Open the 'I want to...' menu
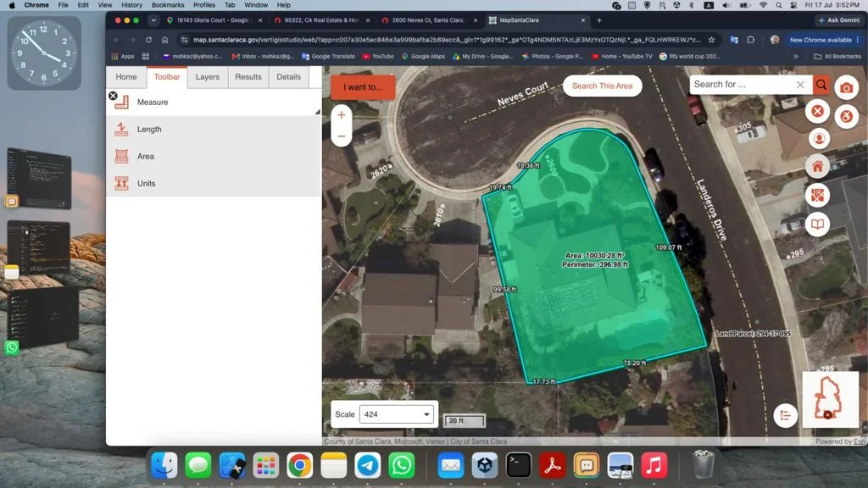Screen dimensions: 868x488 tap(363, 87)
